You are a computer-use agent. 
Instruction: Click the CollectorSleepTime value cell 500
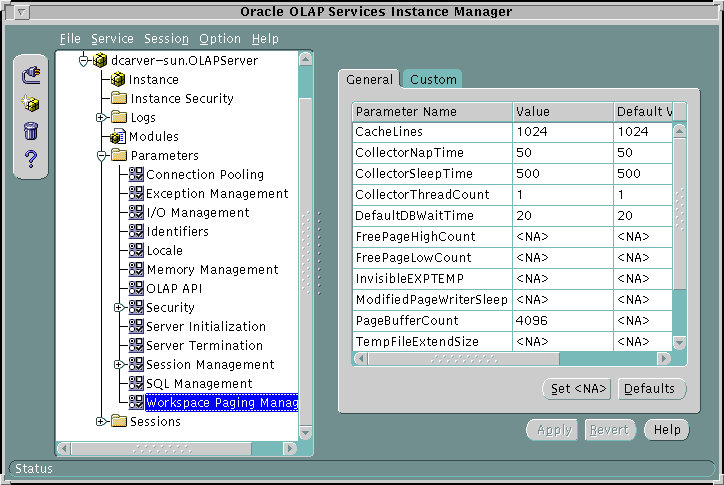pyautogui.click(x=563, y=174)
